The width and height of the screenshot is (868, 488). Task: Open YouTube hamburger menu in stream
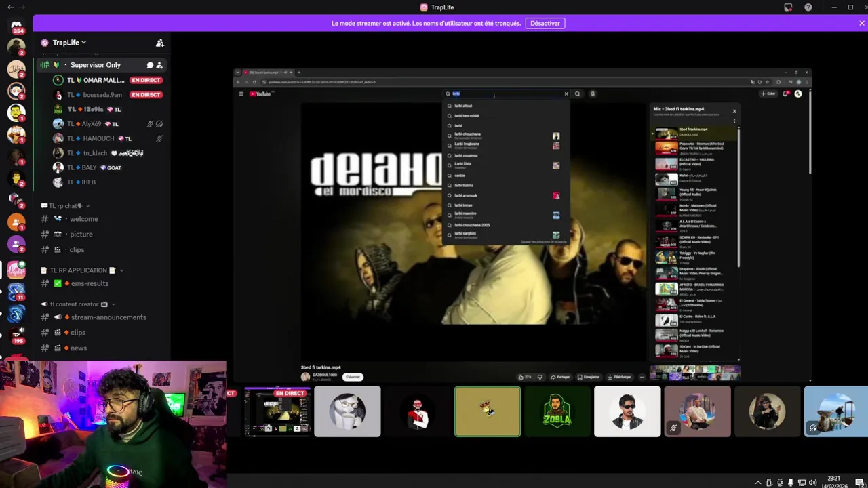241,94
